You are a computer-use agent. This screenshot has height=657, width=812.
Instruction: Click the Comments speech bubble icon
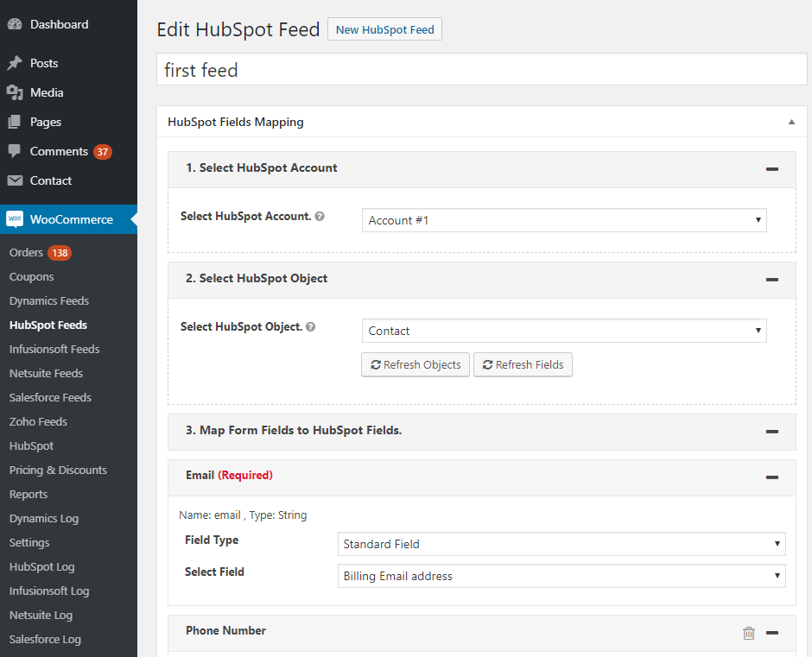click(x=15, y=151)
